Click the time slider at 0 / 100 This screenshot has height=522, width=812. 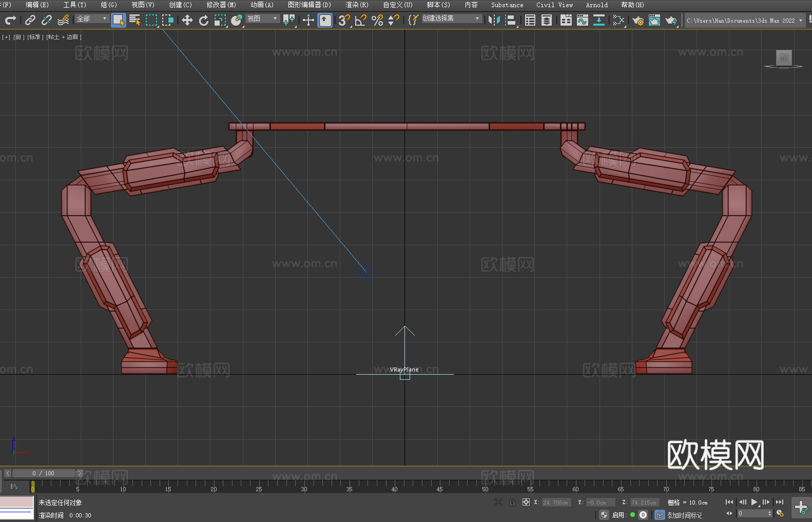pyautogui.click(x=44, y=473)
